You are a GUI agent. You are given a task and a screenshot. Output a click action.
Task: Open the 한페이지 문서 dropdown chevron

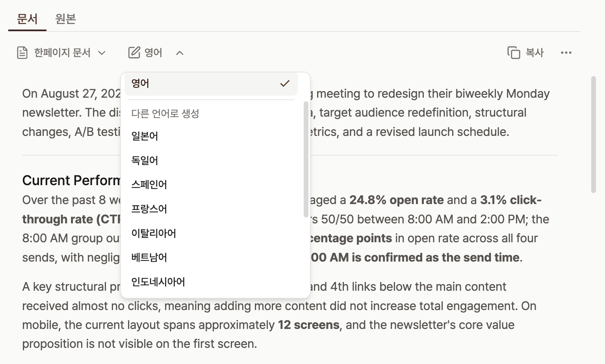coord(102,53)
